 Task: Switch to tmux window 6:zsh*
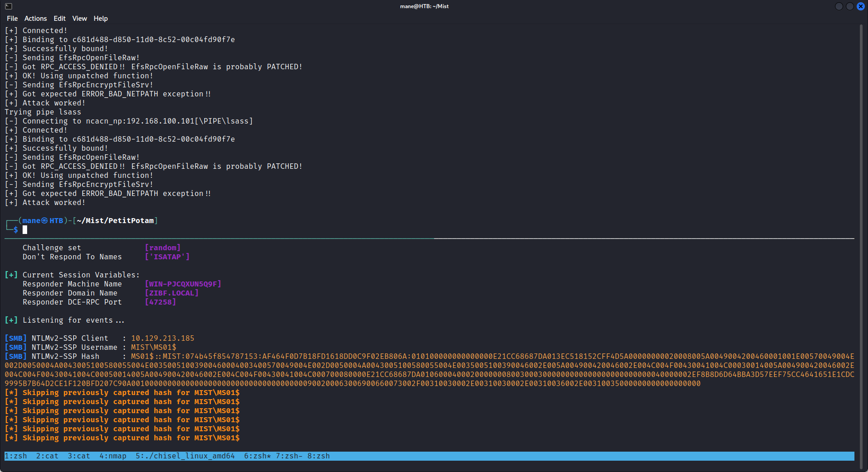pos(258,456)
